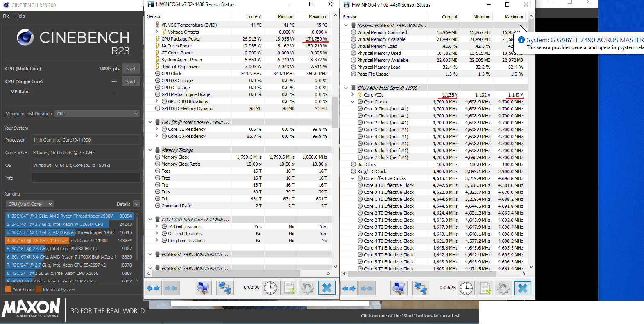Start logging with sheet-plus icon in left HWiNFO window
This screenshot has height=324, width=644.
tap(290, 288)
